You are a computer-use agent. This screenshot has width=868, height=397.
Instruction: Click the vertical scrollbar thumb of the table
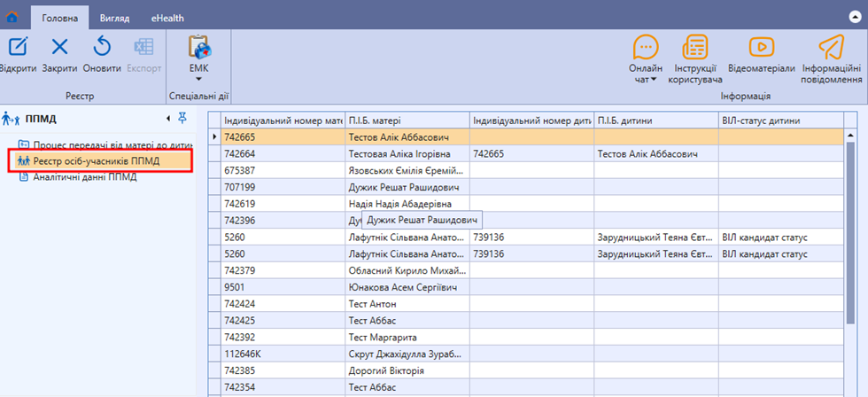851,232
